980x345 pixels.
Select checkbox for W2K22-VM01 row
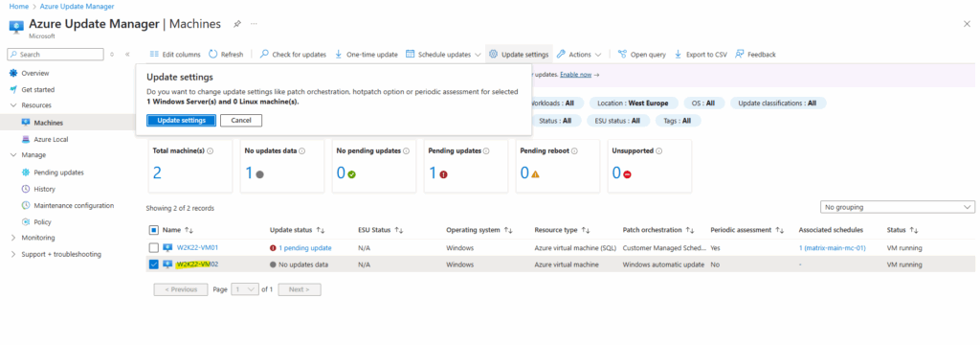154,248
